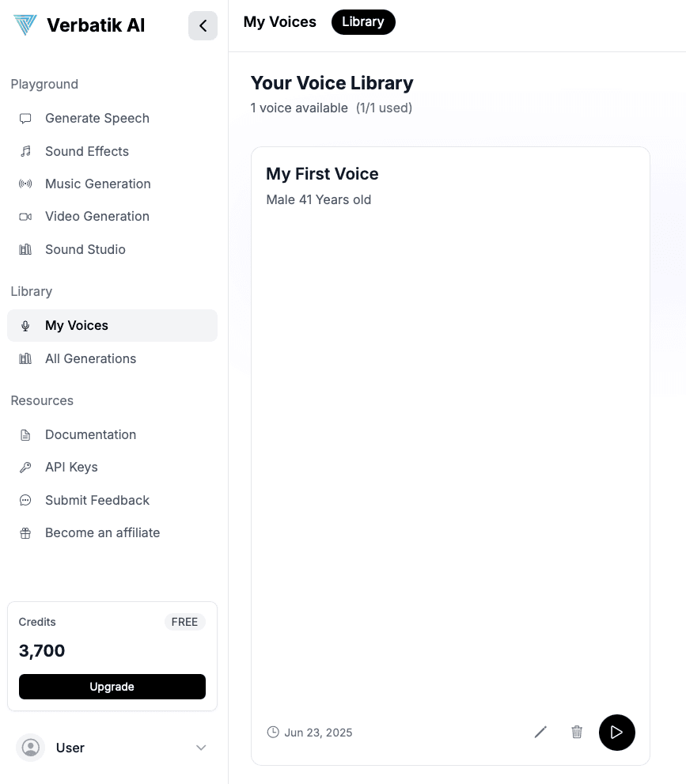The width and height of the screenshot is (686, 784).
Task: Click the Video Generation camera icon
Action: point(25,217)
